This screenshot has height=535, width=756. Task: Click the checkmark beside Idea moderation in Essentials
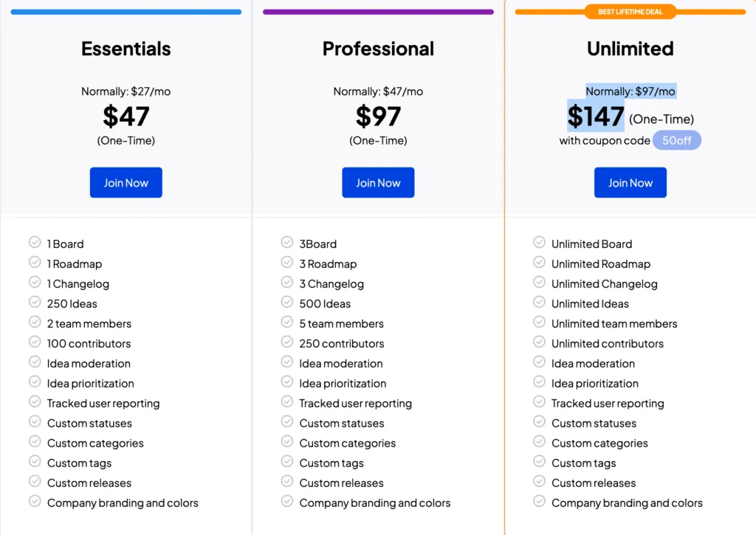point(35,363)
